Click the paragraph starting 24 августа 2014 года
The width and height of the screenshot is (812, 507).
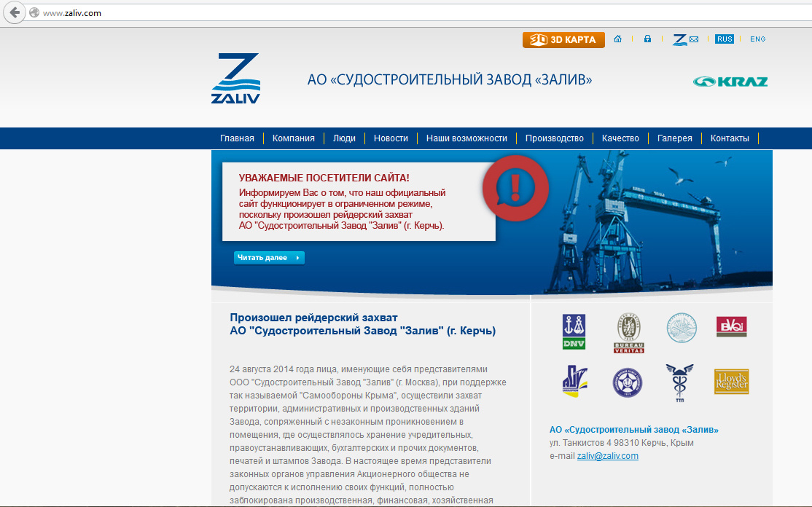[368, 435]
